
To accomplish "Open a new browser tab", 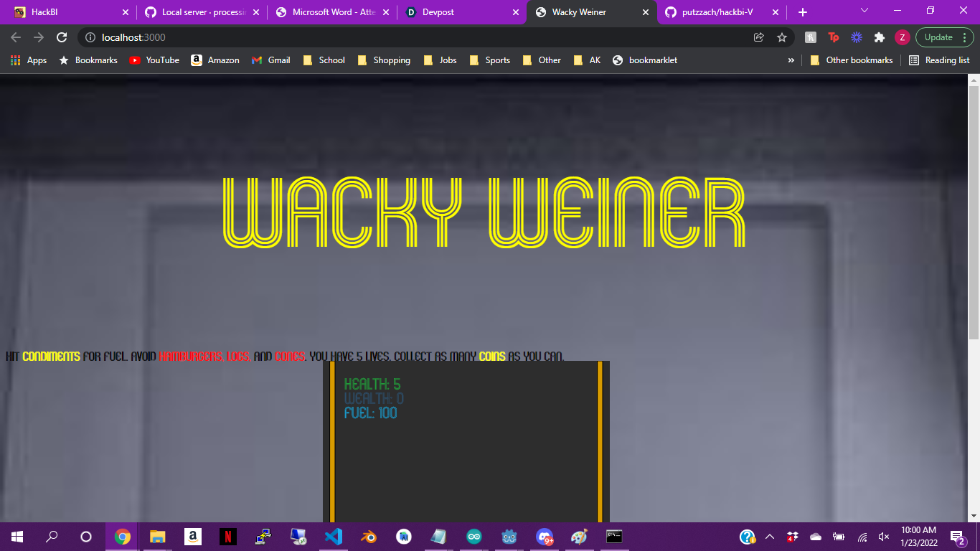I will coord(803,12).
